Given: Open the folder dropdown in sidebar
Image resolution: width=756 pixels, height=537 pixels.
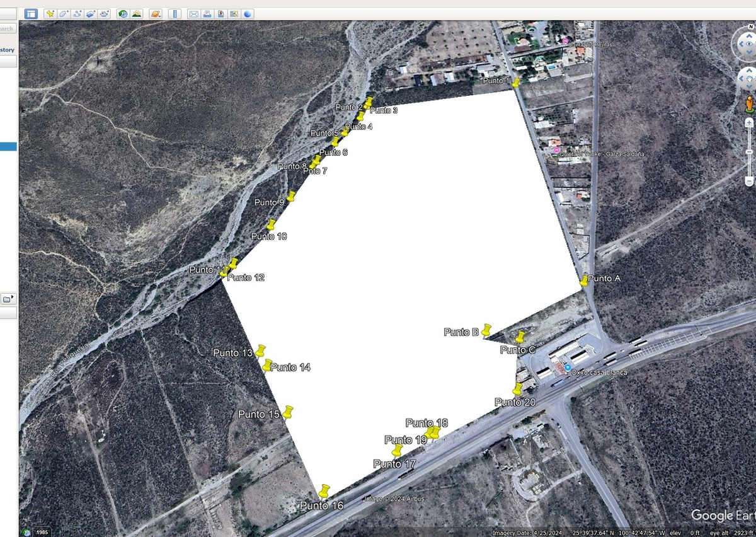Looking at the screenshot, I should tap(8, 298).
